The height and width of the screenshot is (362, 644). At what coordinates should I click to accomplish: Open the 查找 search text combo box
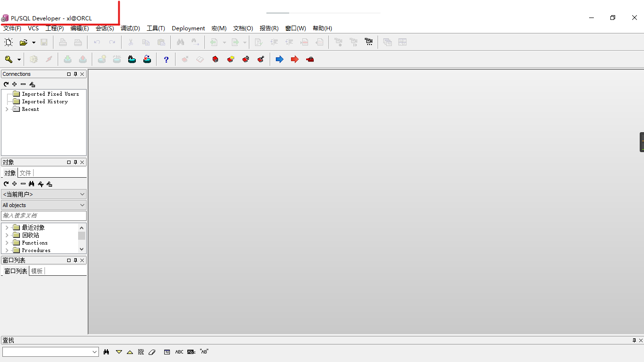coord(50,352)
